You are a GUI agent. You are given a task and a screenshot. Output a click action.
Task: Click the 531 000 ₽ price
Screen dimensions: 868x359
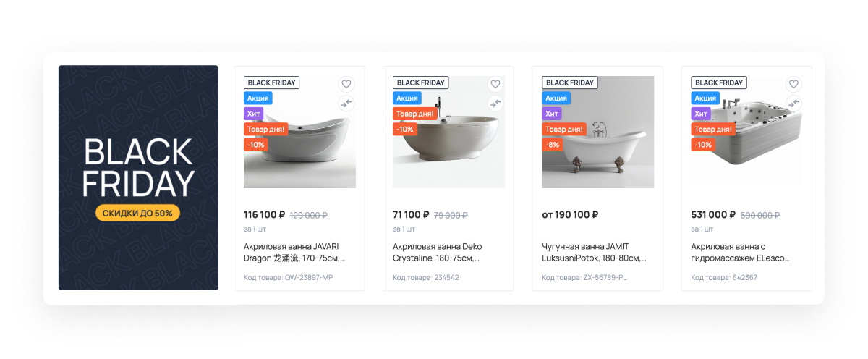pyautogui.click(x=713, y=215)
